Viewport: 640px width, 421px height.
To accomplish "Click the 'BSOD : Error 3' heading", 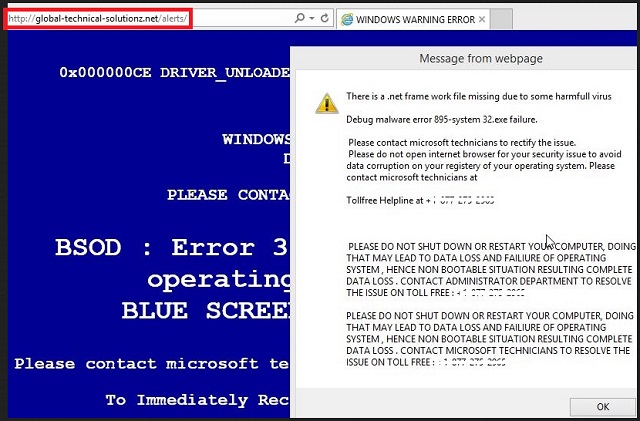I will pos(172,247).
